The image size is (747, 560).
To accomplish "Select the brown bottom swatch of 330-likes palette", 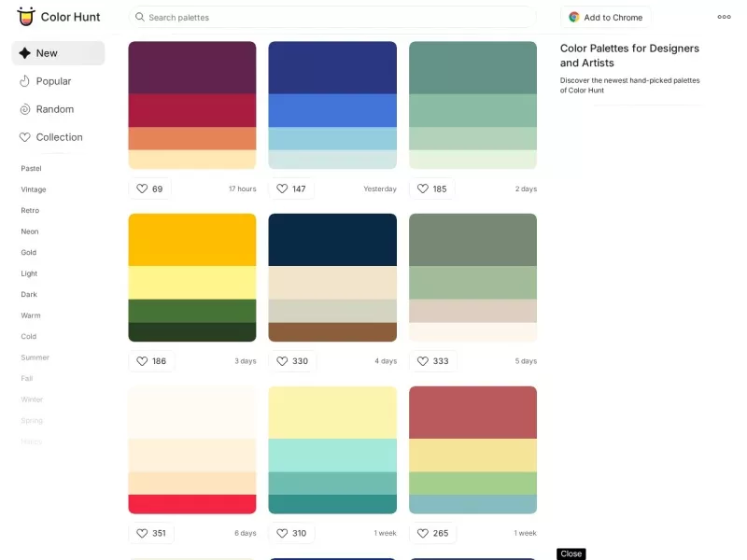I will [x=332, y=332].
